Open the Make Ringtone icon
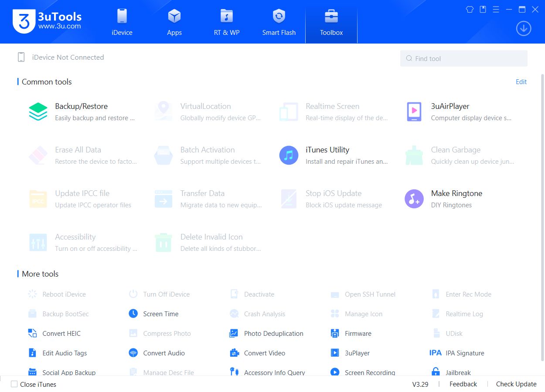This screenshot has height=392, width=545. pos(414,199)
